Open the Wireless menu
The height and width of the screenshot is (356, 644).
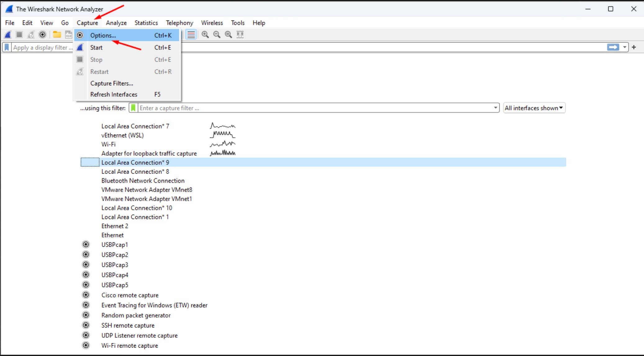212,23
